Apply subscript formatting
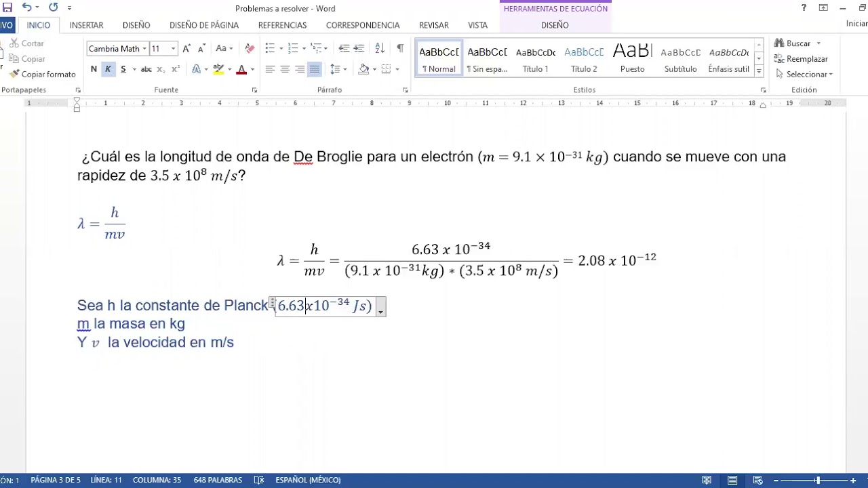 coord(161,69)
